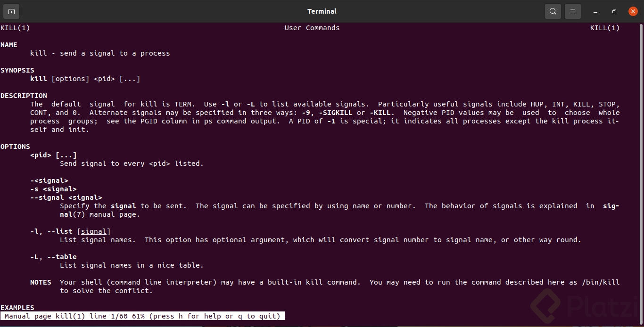644x327 pixels.
Task: Maximize the Terminal window
Action: pos(614,11)
